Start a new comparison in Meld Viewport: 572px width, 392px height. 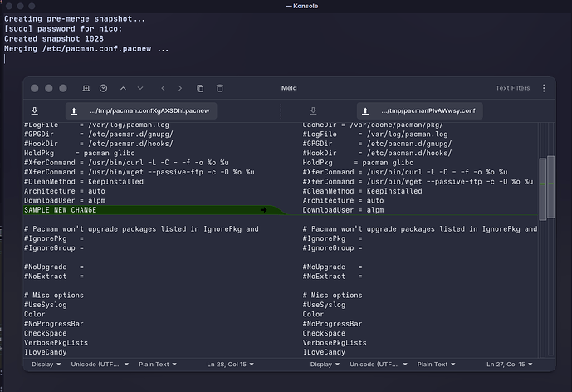point(86,88)
